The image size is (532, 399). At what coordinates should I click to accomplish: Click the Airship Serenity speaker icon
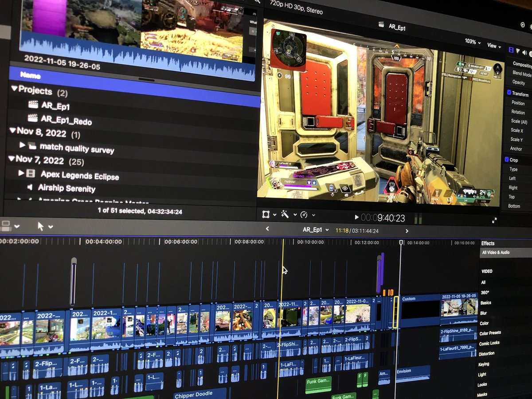[x=30, y=187]
